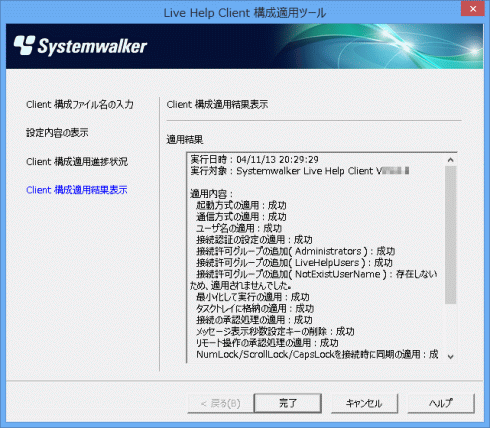The height and width of the screenshot is (428, 490).
Task: Select the Client 構成ファイル名の入力 step
Action: (x=80, y=105)
